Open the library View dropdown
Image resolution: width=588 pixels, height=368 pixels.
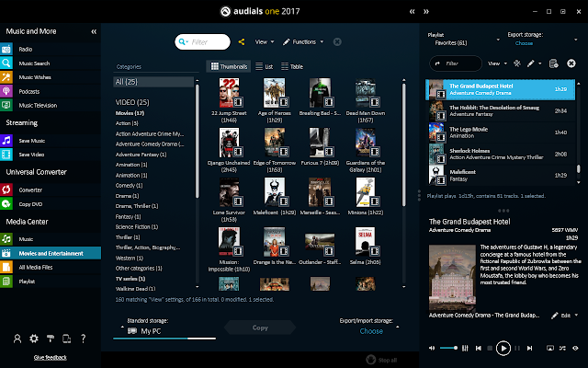coord(265,42)
